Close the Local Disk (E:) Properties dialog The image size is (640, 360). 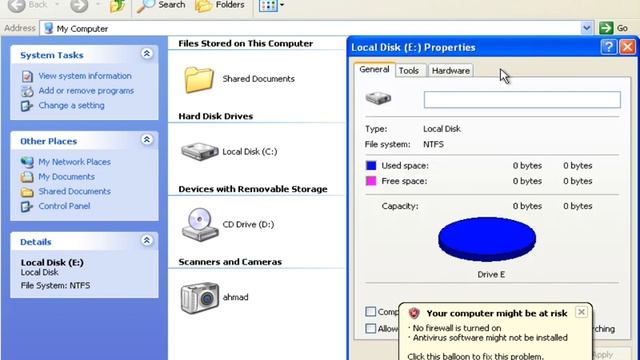pos(627,47)
